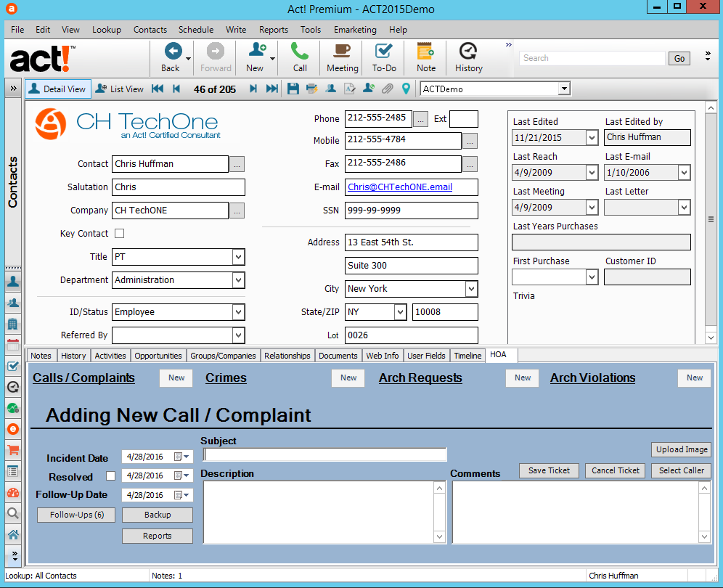Toggle the Key Contact checkbox
723x588 pixels.
[x=120, y=233]
